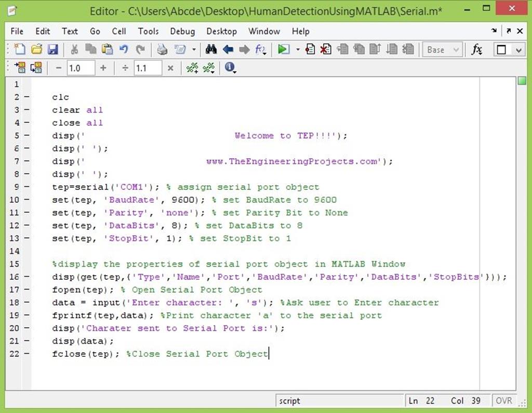The image size is (532, 413).
Task: Open the Debug menu
Action: pos(182,31)
